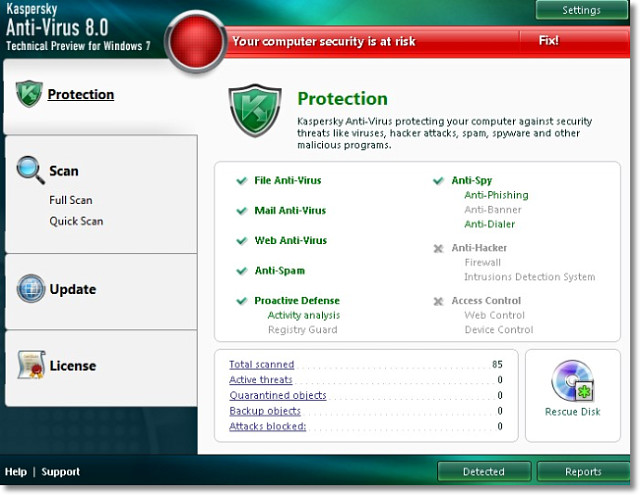Click the File Anti-Virus checkmark icon
The image size is (640, 495).
click(x=242, y=180)
